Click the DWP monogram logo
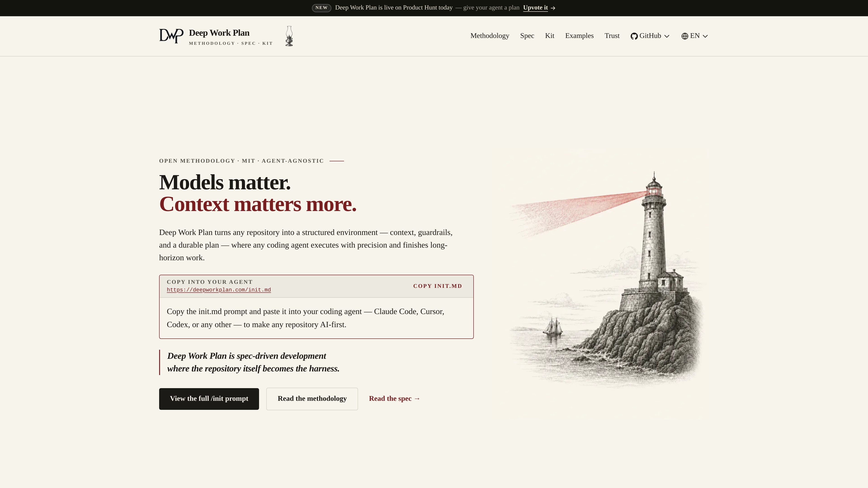 pyautogui.click(x=171, y=36)
